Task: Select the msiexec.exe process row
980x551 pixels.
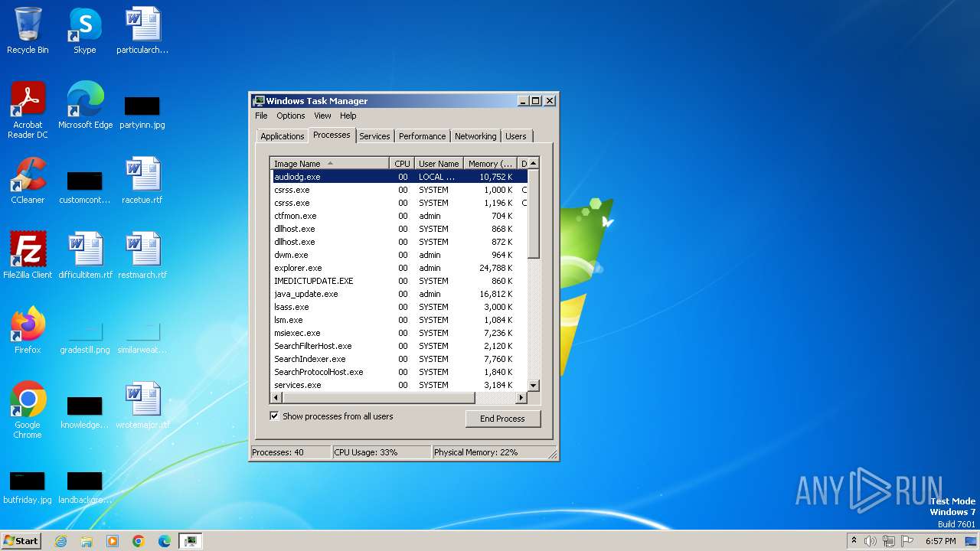Action: click(400, 333)
